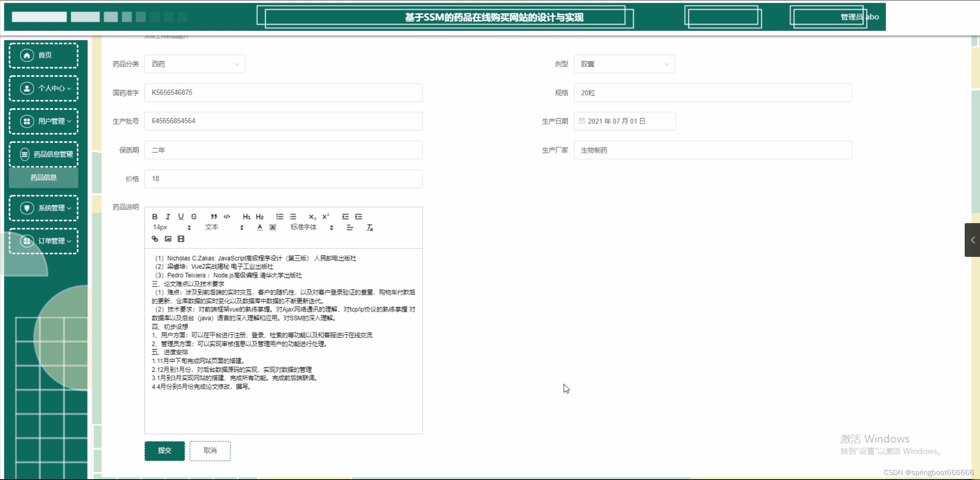Viewport: 980px width, 480px height.
Task: Open the 药品分类 dropdown showing 西药
Action: pyautogui.click(x=195, y=64)
